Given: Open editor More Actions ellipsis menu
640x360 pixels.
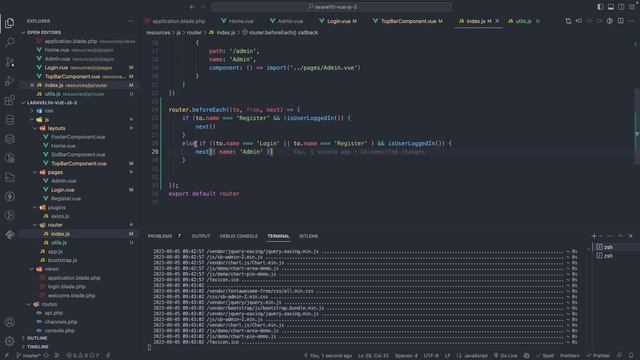Looking at the screenshot, I should (x=631, y=21).
